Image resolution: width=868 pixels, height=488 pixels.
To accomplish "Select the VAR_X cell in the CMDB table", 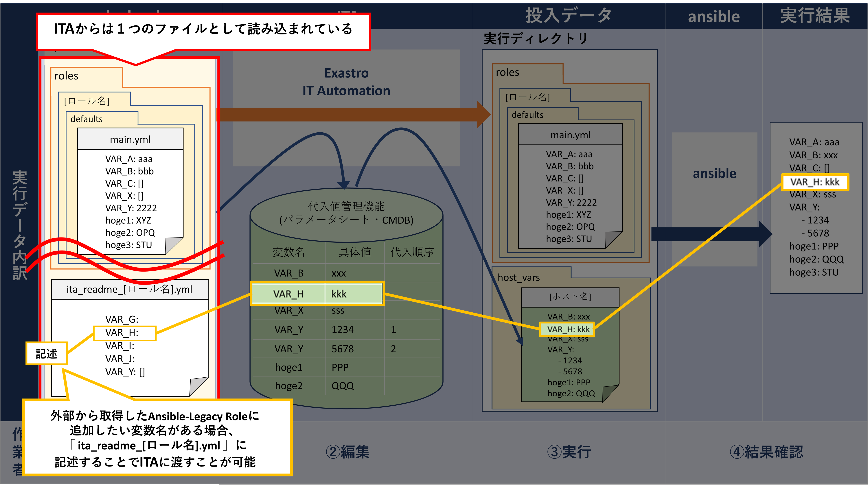I will (x=289, y=310).
